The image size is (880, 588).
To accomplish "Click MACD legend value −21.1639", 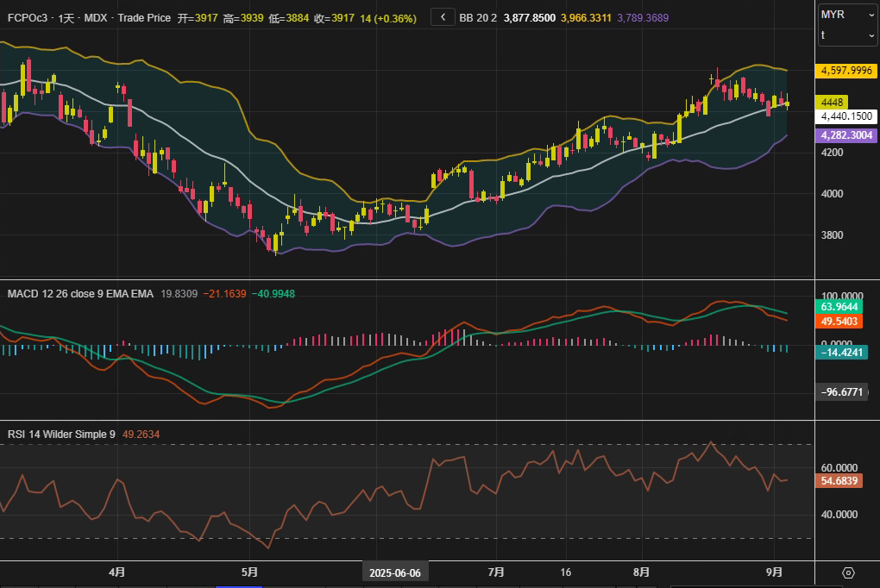I will click(224, 294).
